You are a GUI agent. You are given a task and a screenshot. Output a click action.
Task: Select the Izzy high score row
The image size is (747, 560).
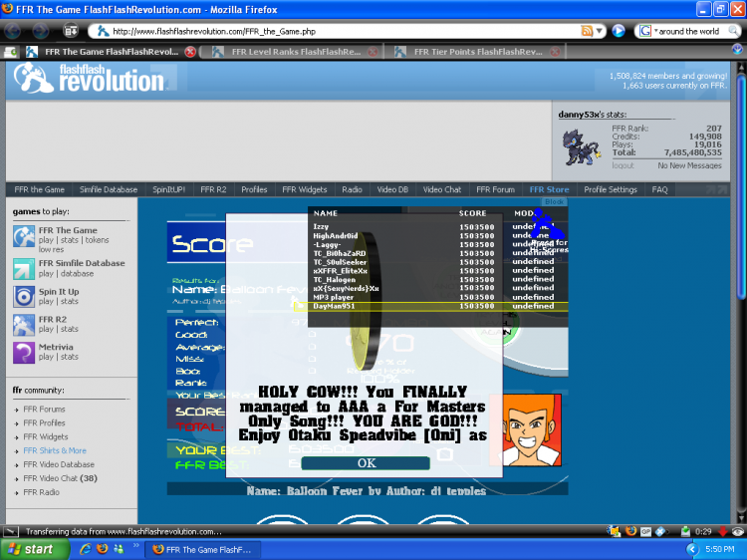pos(437,226)
